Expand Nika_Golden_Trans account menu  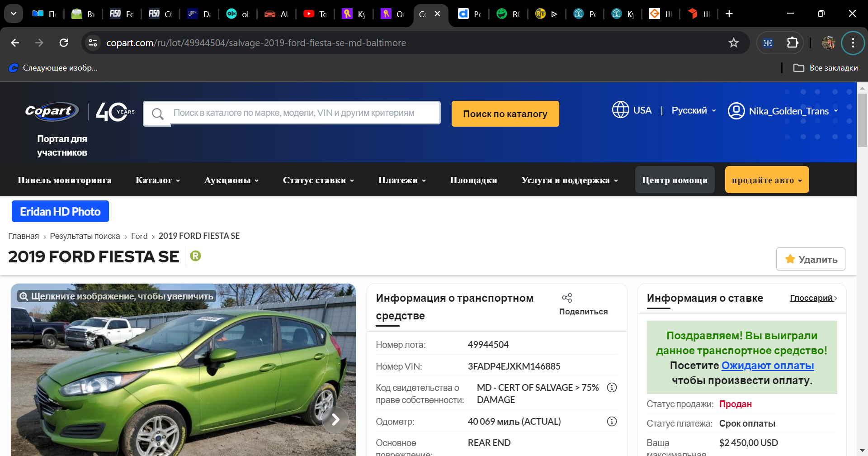(x=793, y=111)
